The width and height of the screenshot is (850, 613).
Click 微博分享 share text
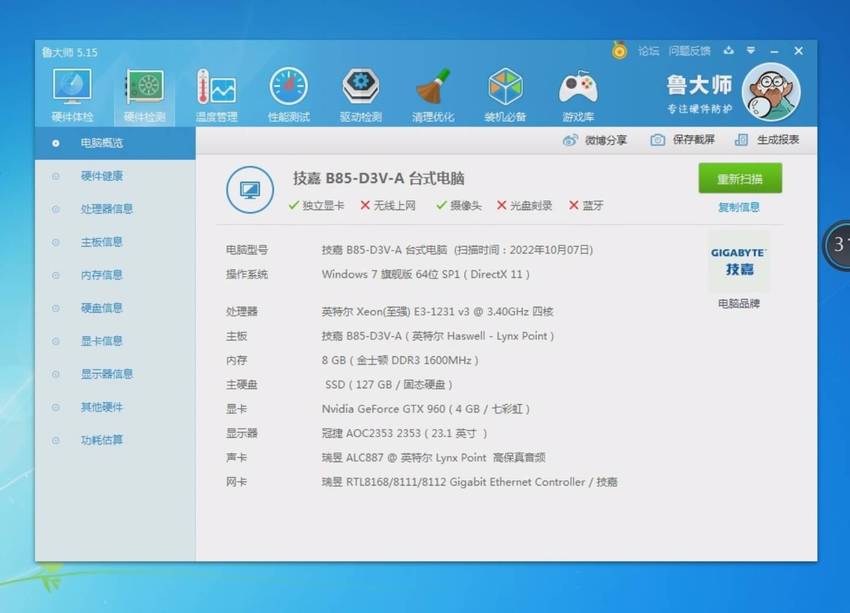(x=606, y=140)
